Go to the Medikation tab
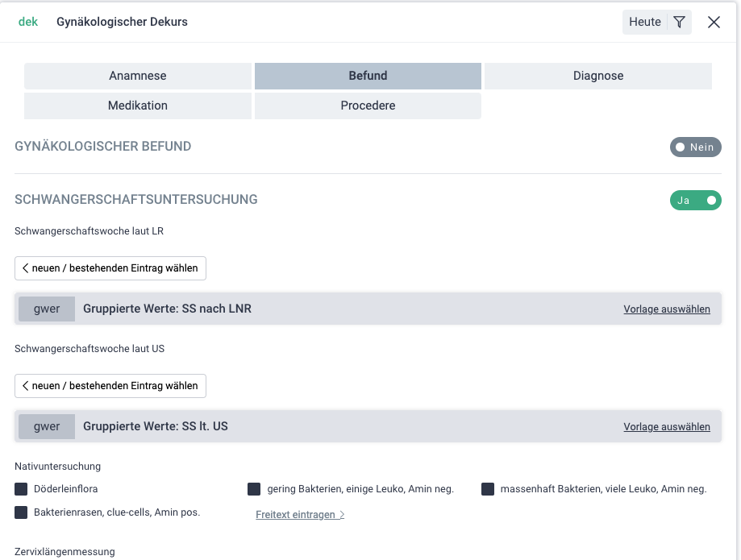The height and width of the screenshot is (560, 741). [138, 106]
